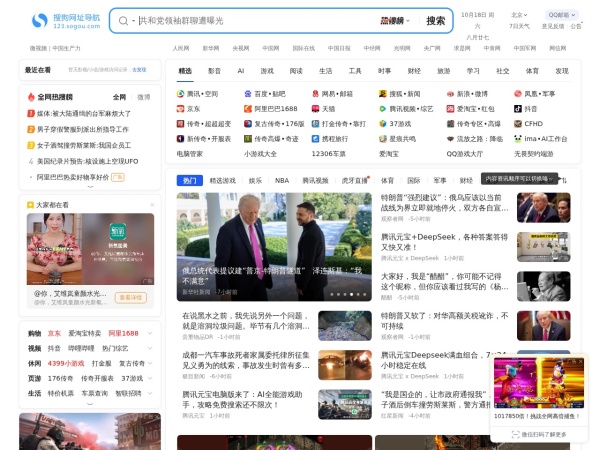Open the 新浪 icon beside 微博
The width and height of the screenshot is (600, 450).
tap(450, 94)
